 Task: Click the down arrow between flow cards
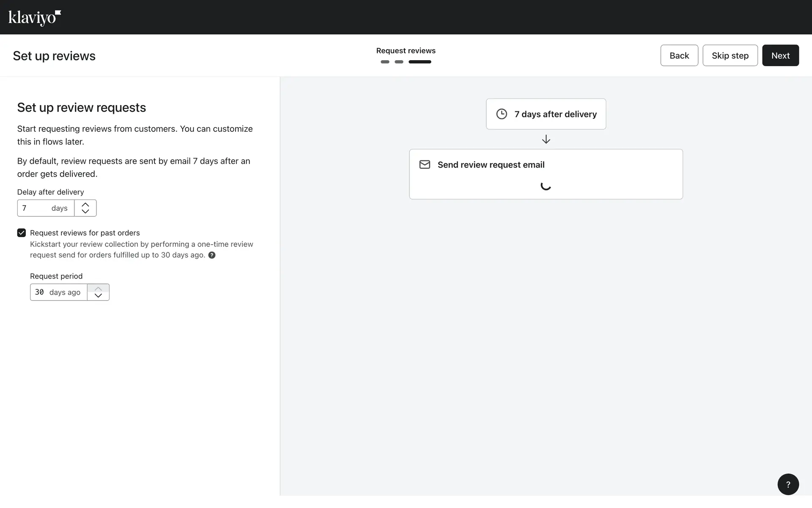click(x=546, y=139)
